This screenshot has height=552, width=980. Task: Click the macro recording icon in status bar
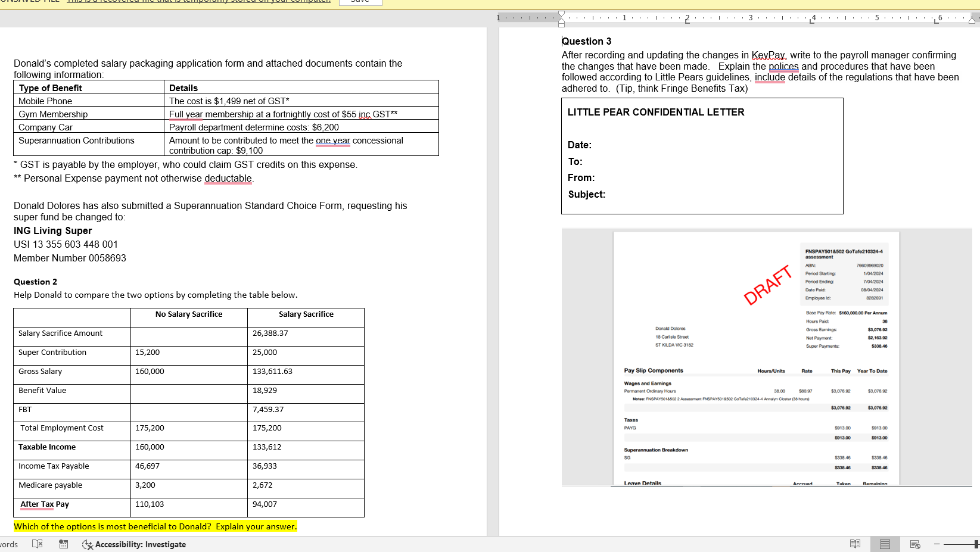[64, 544]
